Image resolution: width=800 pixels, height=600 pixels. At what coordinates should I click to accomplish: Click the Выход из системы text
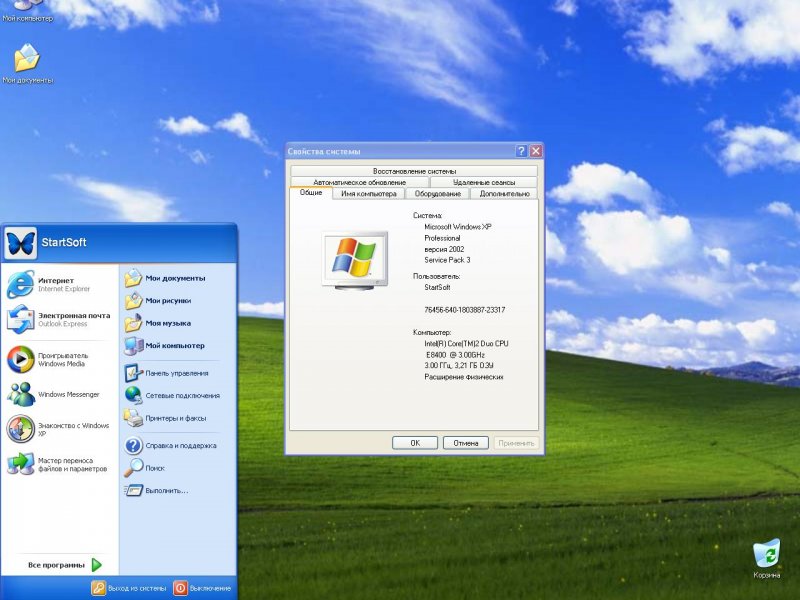(x=137, y=588)
